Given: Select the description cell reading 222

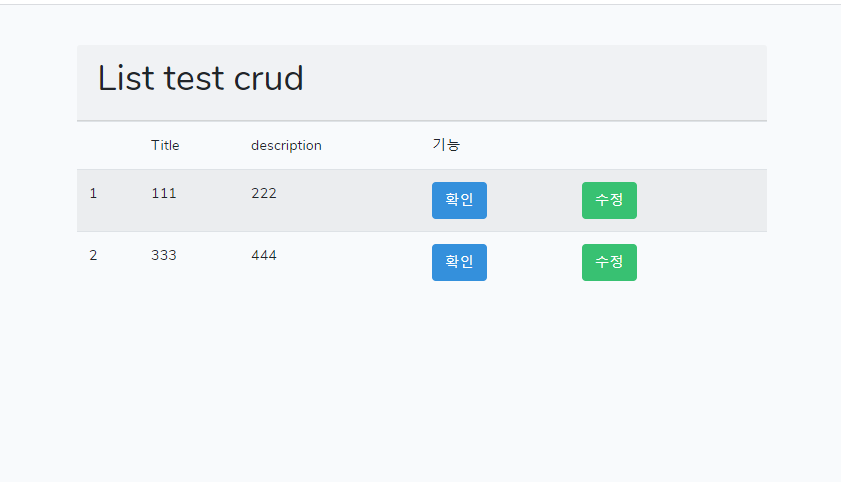Looking at the screenshot, I should coord(264,193).
